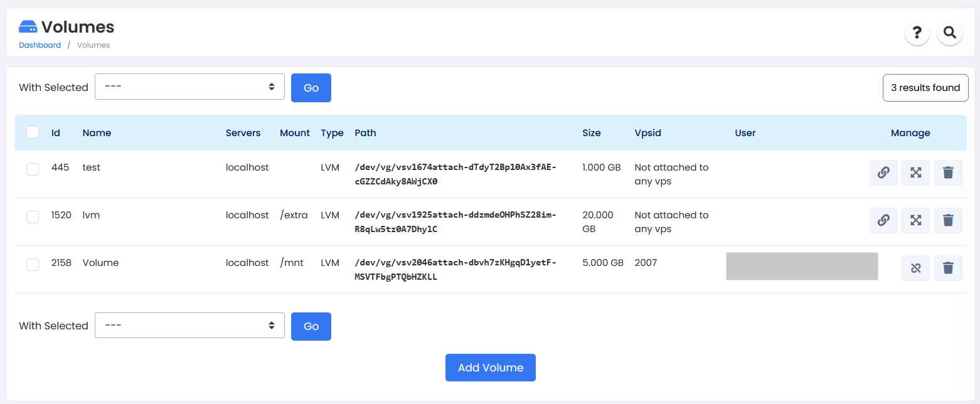
Task: Delete the lvm volume with trash icon
Action: click(947, 220)
